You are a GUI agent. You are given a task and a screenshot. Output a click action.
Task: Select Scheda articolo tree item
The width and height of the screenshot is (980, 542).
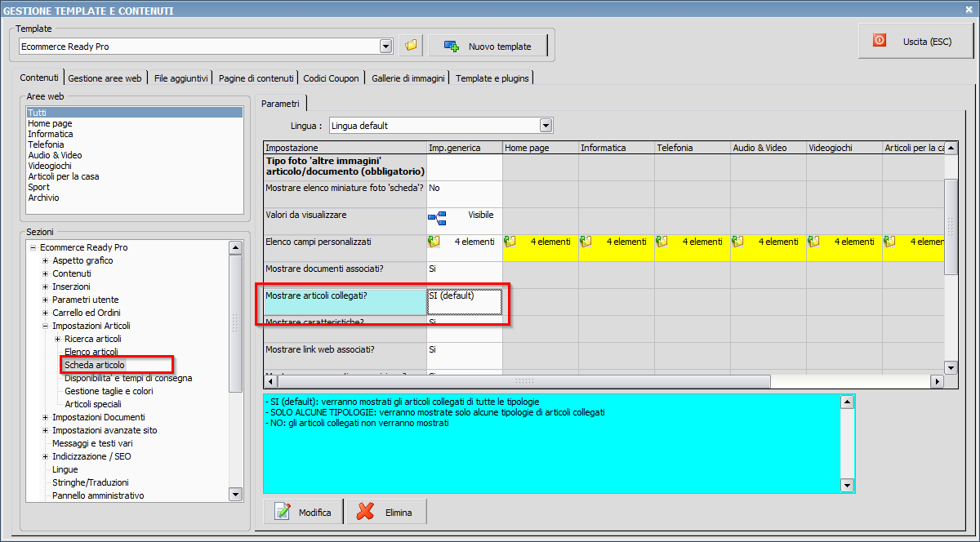point(95,365)
